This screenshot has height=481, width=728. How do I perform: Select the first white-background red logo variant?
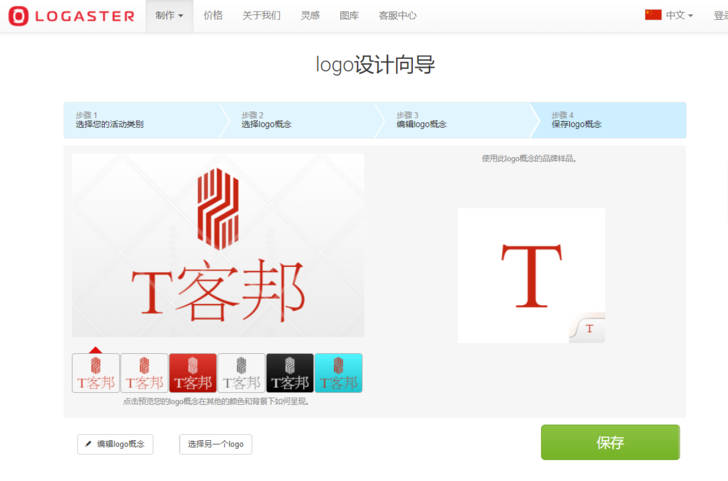96,373
